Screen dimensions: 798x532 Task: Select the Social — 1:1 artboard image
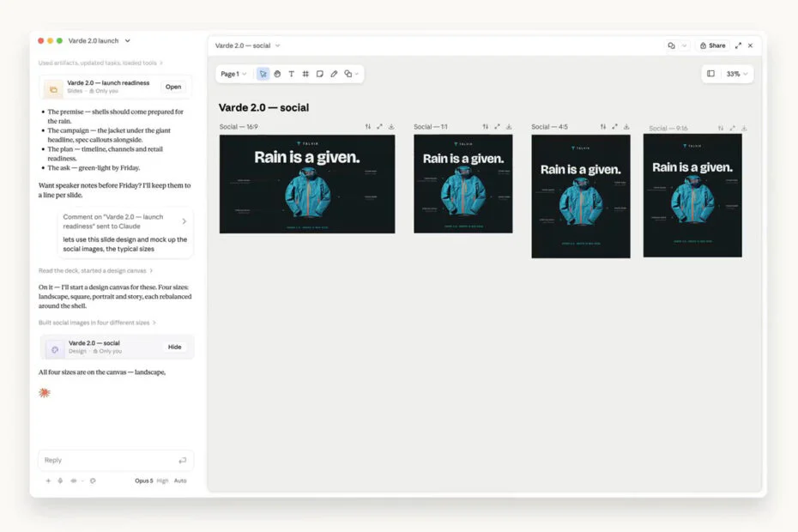pos(463,184)
